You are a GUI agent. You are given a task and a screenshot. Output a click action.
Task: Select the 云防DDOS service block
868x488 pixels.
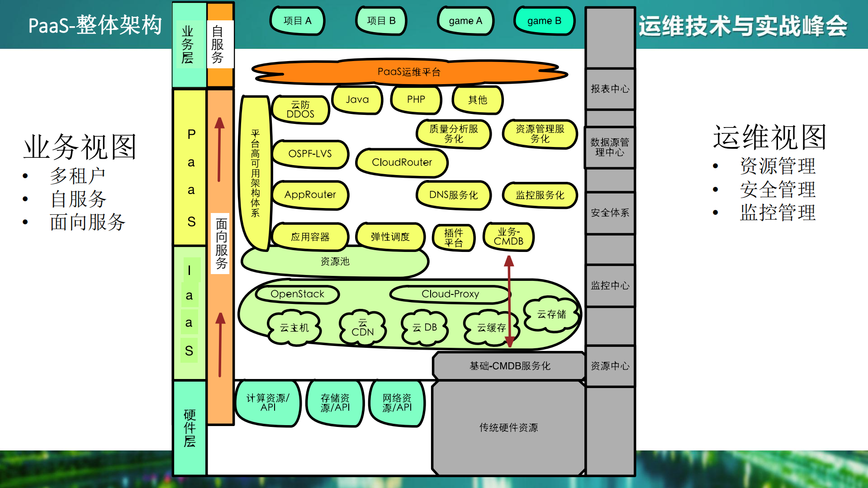300,109
